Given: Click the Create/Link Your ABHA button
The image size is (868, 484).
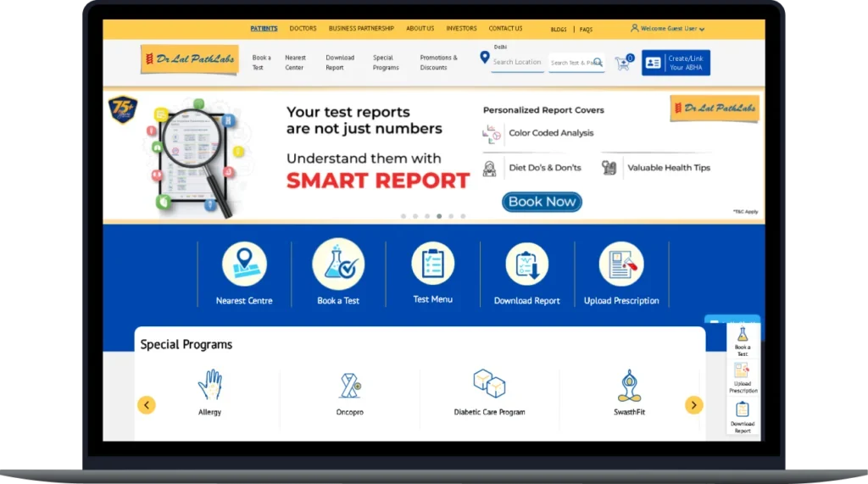Looking at the screenshot, I should tap(676, 63).
